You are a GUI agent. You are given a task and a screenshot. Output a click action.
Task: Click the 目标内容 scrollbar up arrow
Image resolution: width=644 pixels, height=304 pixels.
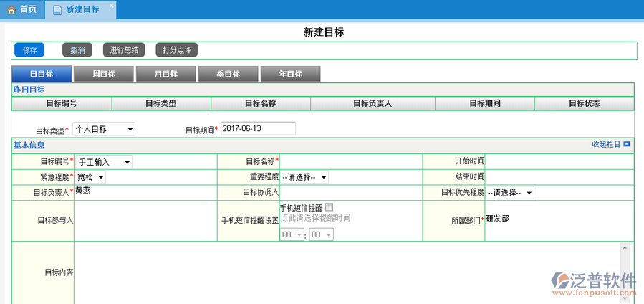(x=624, y=247)
